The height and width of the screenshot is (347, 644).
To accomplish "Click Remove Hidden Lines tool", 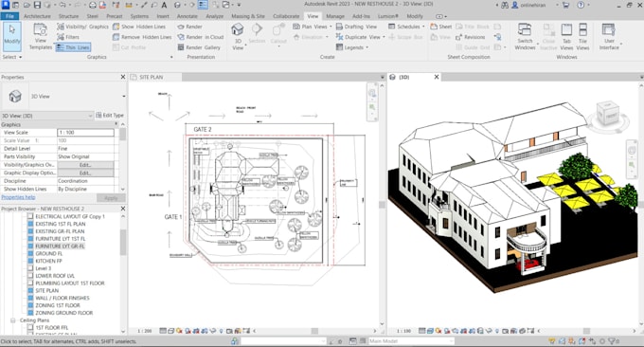I will tap(142, 37).
